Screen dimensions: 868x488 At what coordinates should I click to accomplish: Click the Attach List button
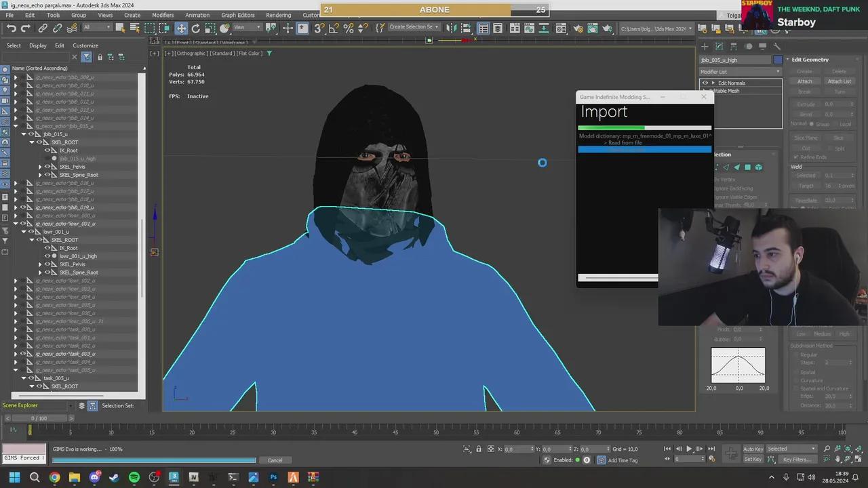click(839, 81)
